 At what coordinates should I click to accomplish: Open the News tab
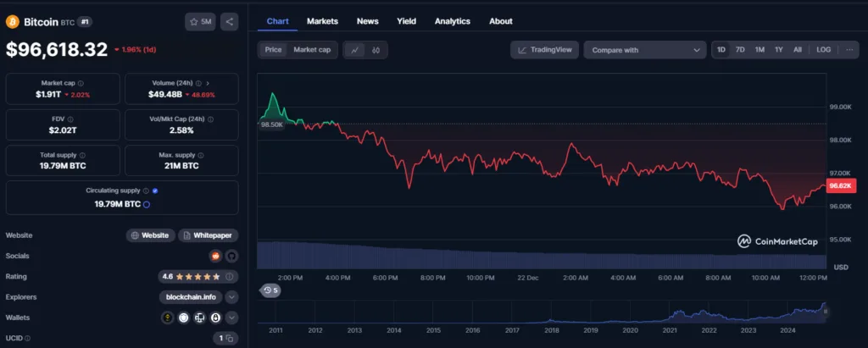coord(368,21)
